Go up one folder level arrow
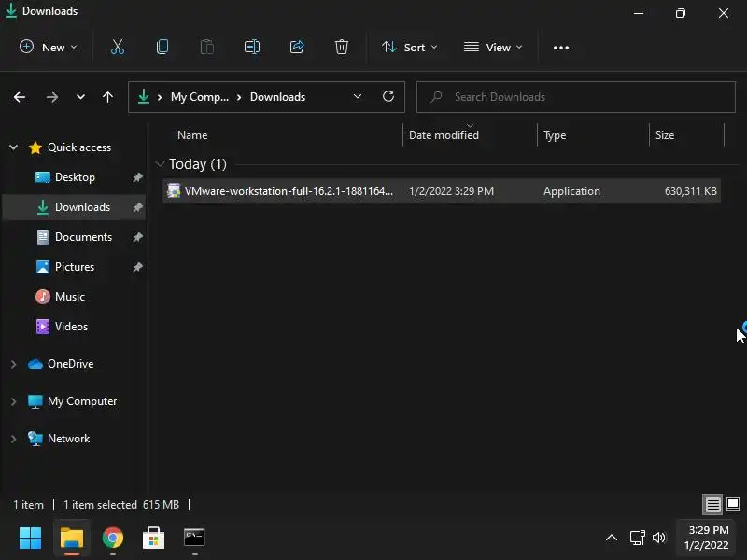 [x=107, y=97]
